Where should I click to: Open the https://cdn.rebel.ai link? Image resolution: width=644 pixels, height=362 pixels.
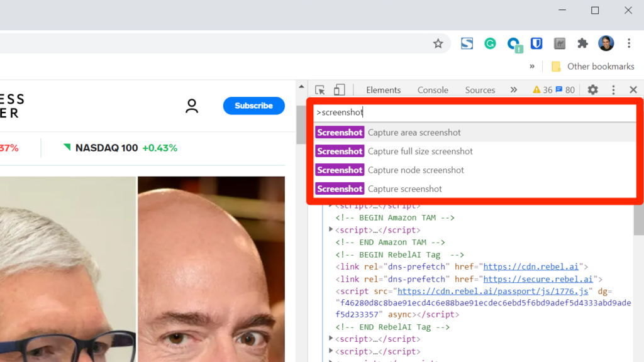531,266
